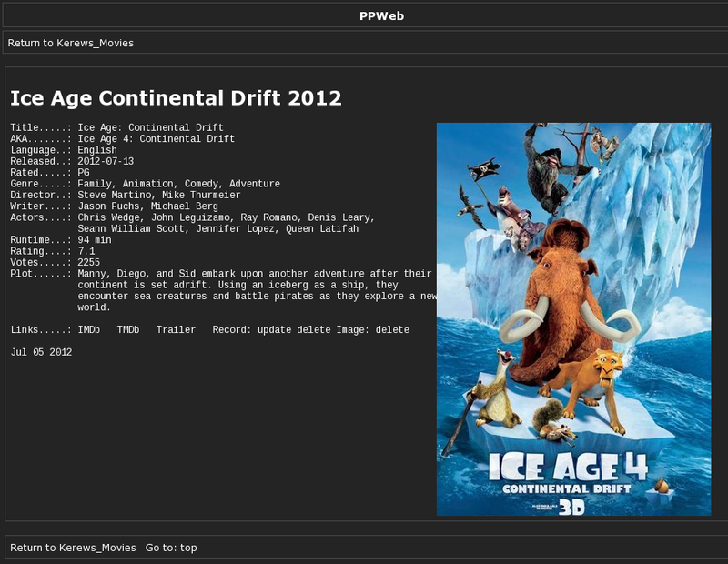Jump to the top via 'top' link
This screenshot has height=564, width=728.
188,548
